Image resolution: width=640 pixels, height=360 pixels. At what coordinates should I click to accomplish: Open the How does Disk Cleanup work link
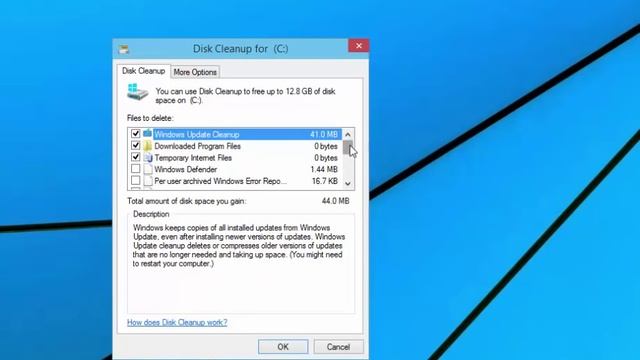pos(177,322)
